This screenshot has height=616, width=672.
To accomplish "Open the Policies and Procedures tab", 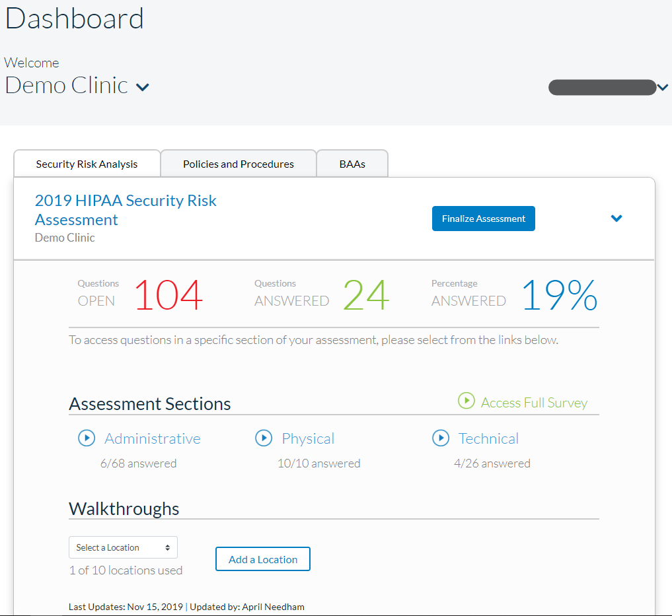I will point(239,164).
